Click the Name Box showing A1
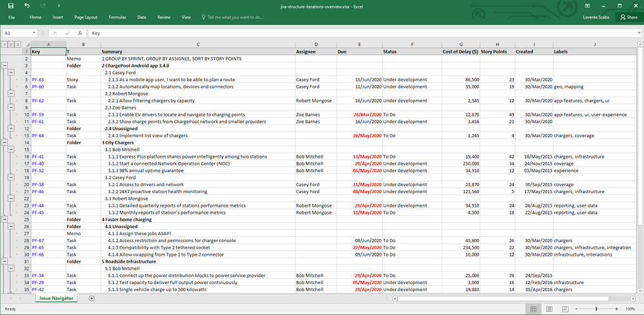 [x=16, y=33]
